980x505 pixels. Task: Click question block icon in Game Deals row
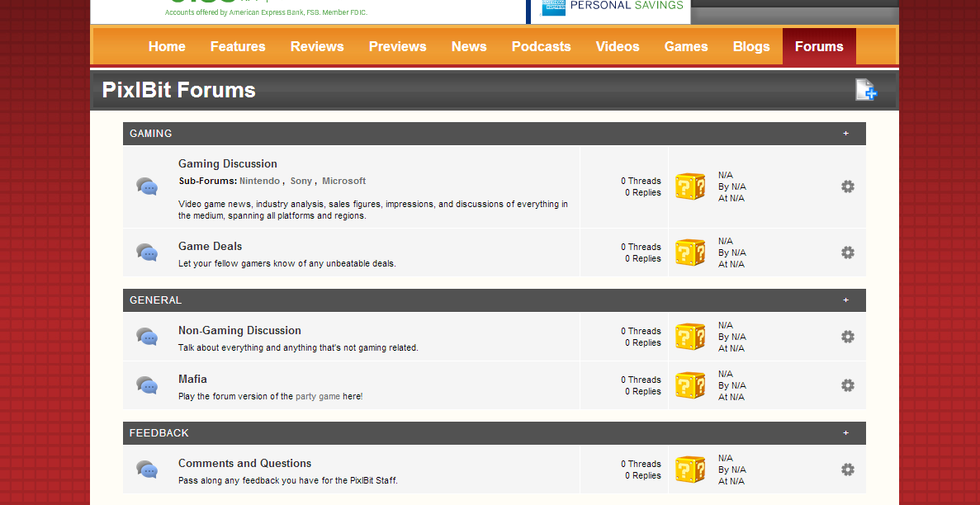click(x=691, y=252)
